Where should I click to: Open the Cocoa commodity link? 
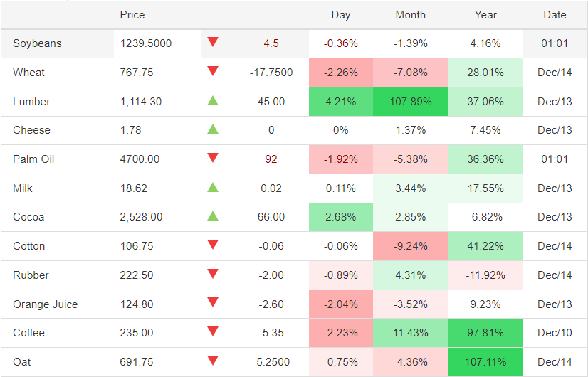tap(28, 217)
